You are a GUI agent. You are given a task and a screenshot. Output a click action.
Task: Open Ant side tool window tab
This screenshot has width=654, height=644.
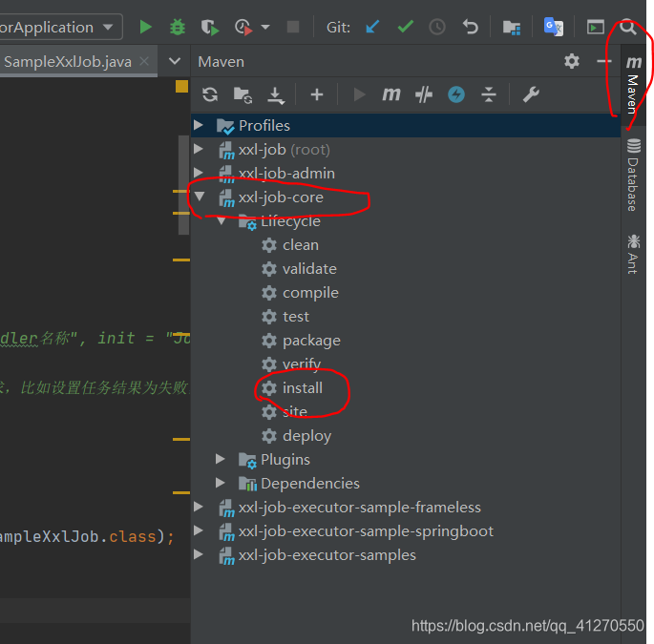[x=633, y=254]
